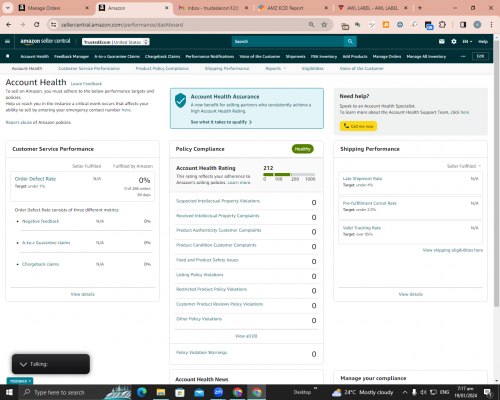Open the more options ellipsis in nav bar
500x400 pixels.
point(463,56)
